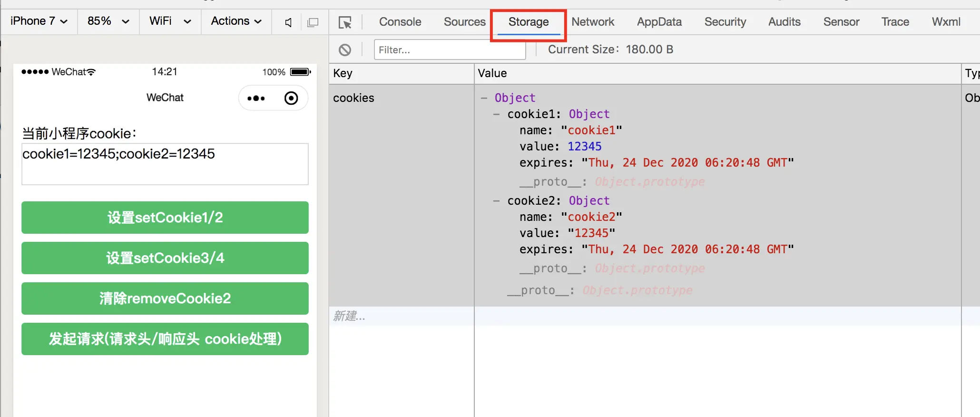
Task: Mute the simulator sound speaker icon
Action: (288, 22)
